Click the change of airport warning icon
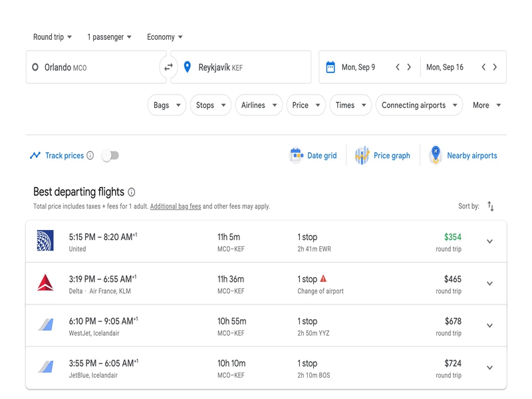The image size is (532, 399). point(323,279)
